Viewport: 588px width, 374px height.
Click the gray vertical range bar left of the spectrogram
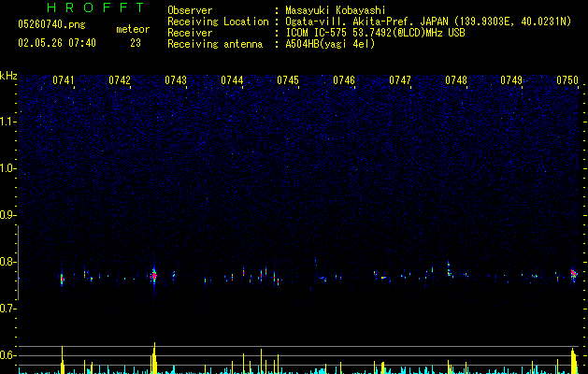[19, 263]
